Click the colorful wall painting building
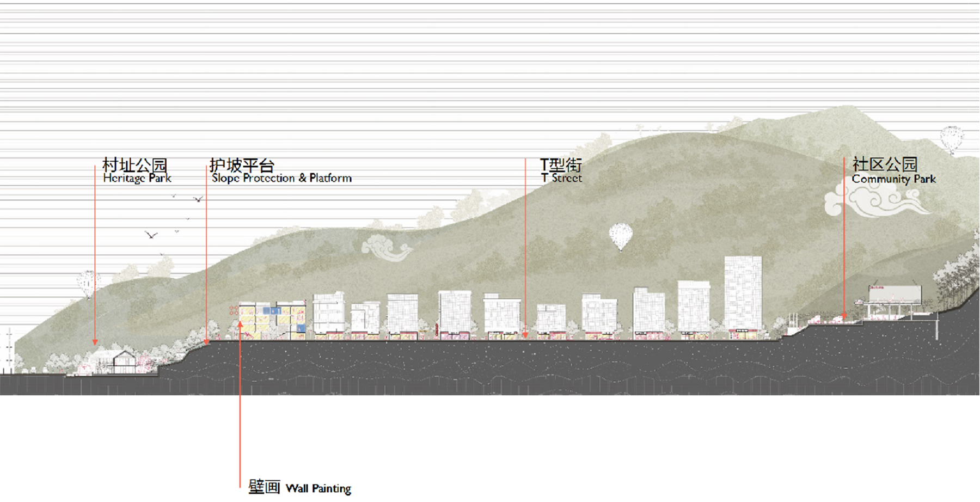The height and width of the screenshot is (502, 980). point(272,321)
